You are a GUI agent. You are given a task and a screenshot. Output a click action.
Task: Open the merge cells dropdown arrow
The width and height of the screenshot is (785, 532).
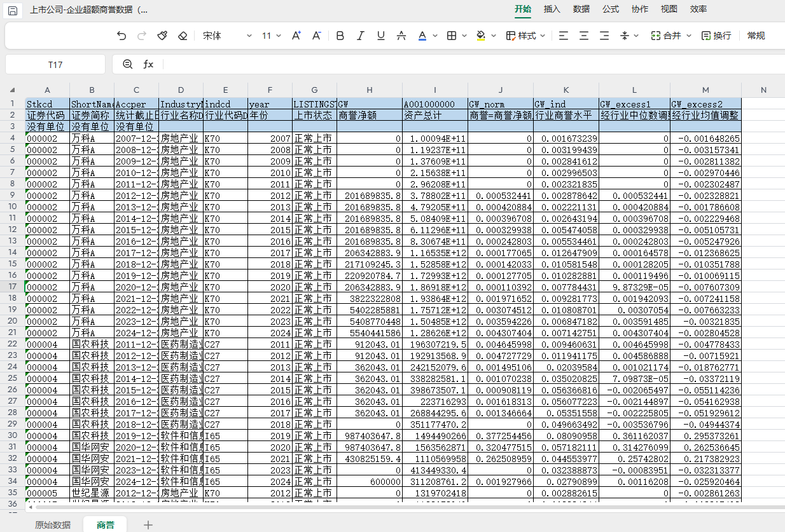click(x=688, y=36)
